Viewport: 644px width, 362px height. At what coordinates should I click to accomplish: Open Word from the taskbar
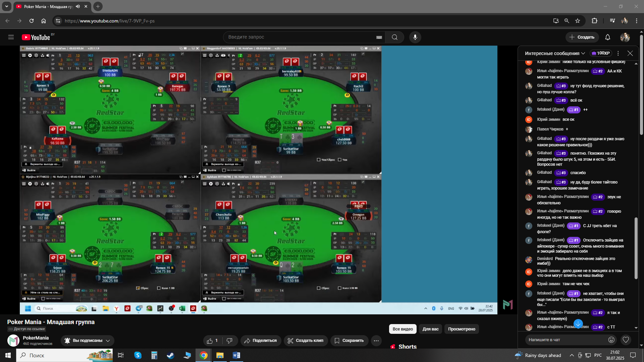(236, 355)
